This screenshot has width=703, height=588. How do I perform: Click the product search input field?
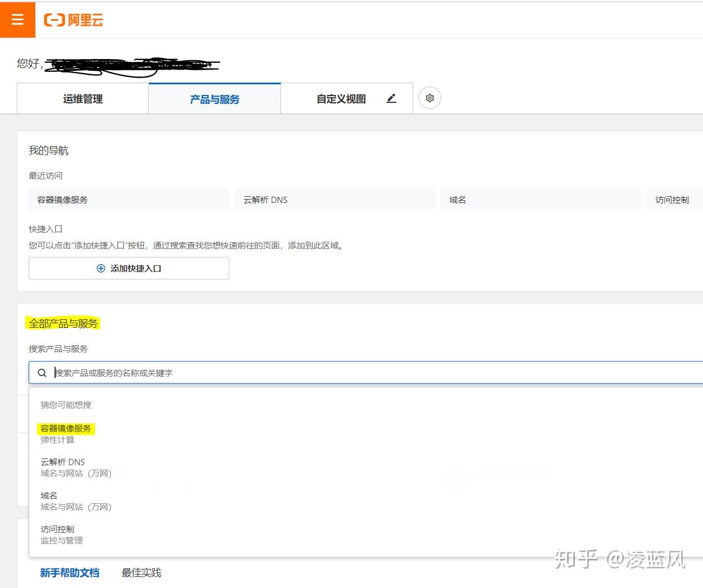pos(225,372)
